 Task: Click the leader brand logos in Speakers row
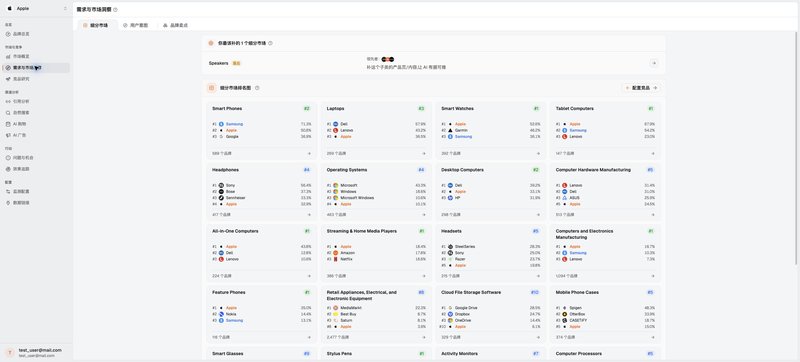388,60
